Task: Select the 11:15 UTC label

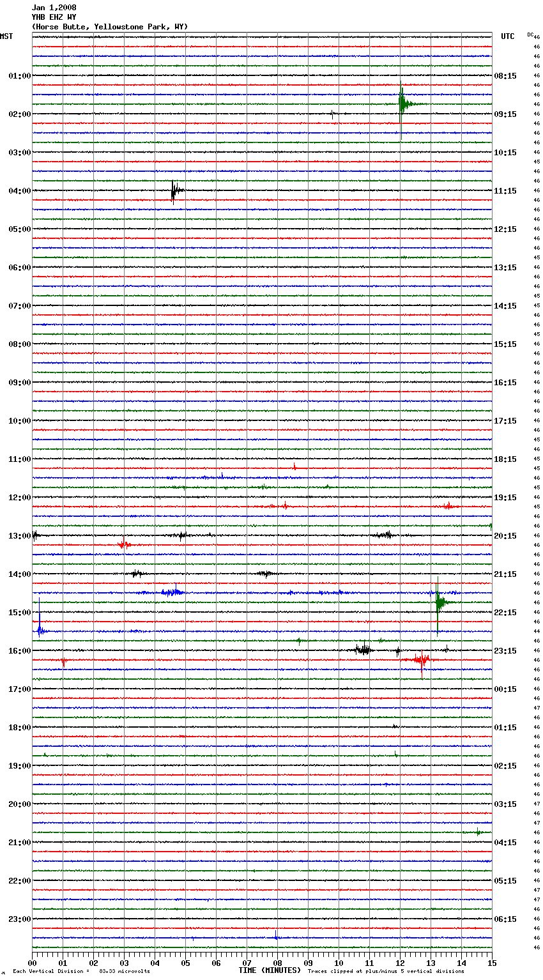Action: 505,191
